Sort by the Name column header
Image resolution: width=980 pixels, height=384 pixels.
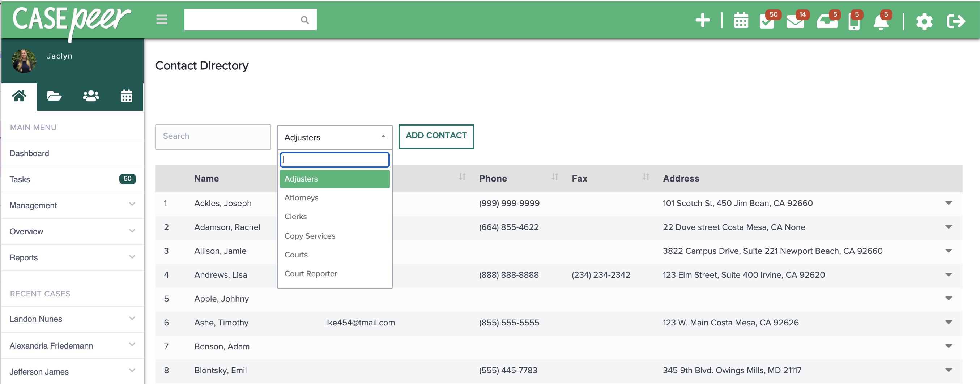click(x=206, y=179)
